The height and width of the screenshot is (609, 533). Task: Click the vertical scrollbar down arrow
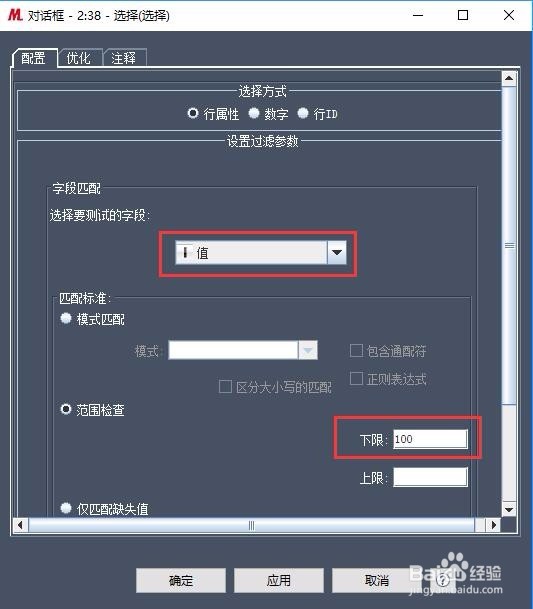click(509, 509)
